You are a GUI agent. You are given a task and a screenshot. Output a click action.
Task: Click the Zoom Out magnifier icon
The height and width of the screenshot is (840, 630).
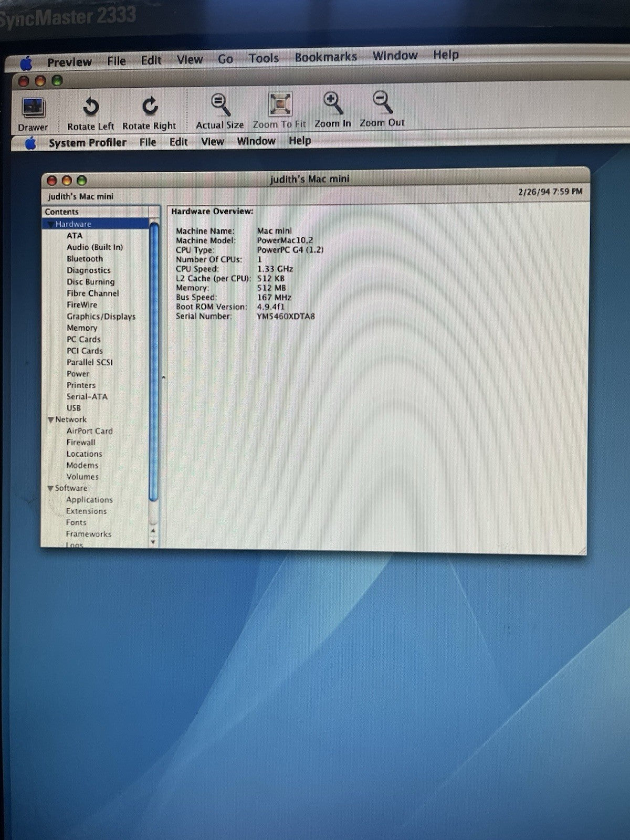pos(382,102)
